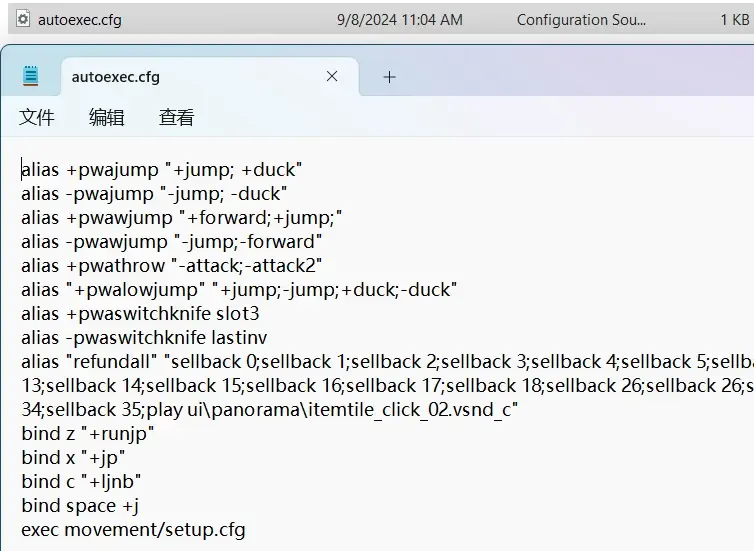Close the autoexec.cfg tab
The height and width of the screenshot is (551, 754).
(332, 77)
